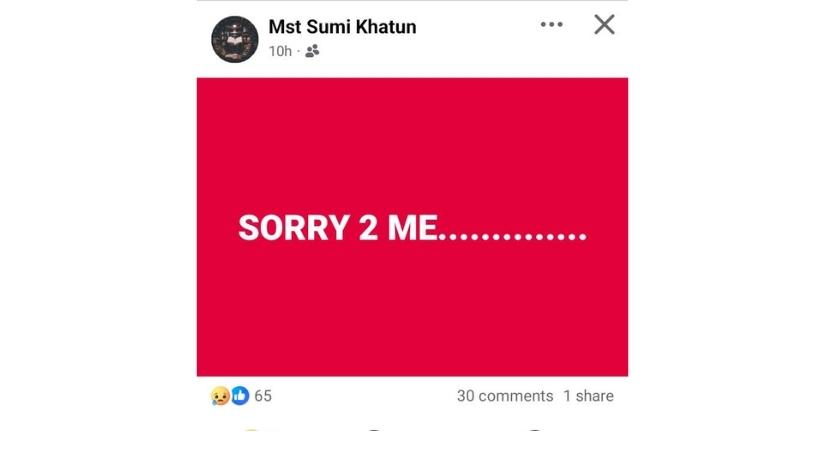This screenshot has width=825, height=465.
Task: View the 30 comments on the post
Action: pos(505,396)
